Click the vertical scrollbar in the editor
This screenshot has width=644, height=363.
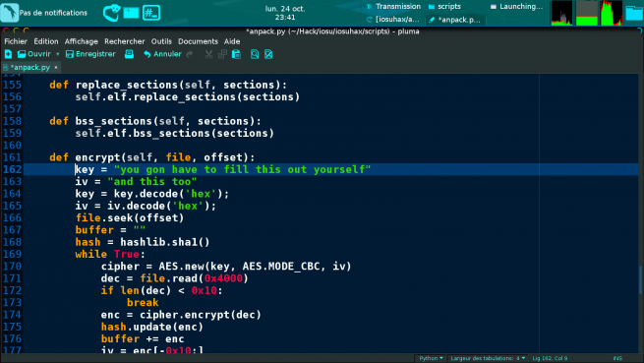pos(640,280)
